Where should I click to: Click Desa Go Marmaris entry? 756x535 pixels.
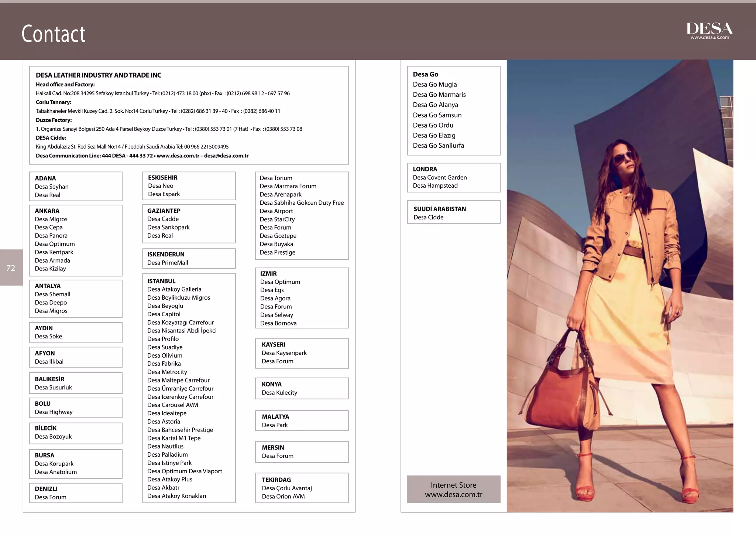click(x=440, y=95)
